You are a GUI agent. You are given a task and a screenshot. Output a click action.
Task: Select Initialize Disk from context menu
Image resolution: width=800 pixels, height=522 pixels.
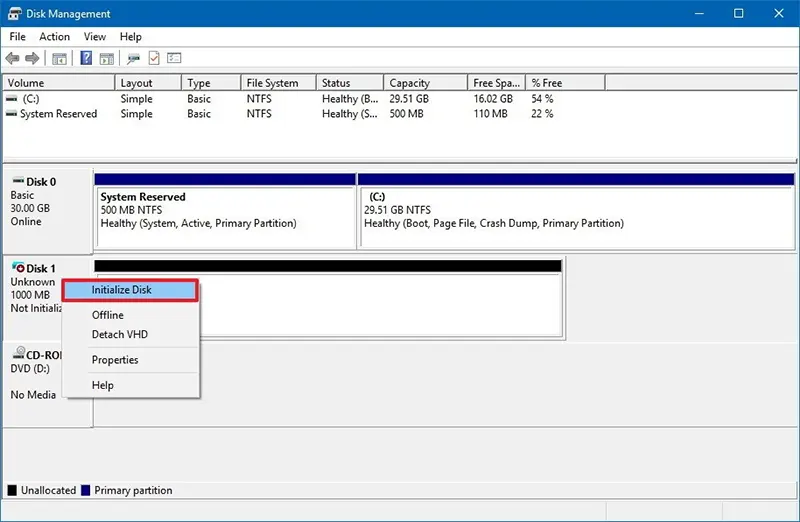pos(130,290)
